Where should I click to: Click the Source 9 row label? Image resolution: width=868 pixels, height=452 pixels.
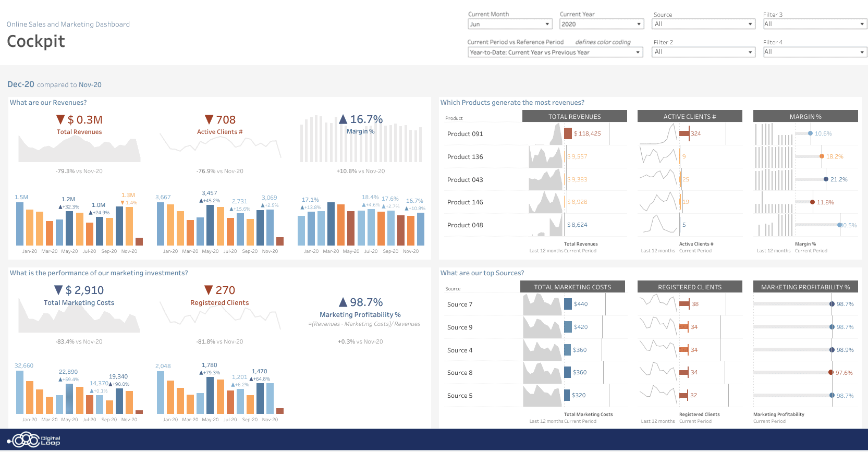click(x=460, y=327)
